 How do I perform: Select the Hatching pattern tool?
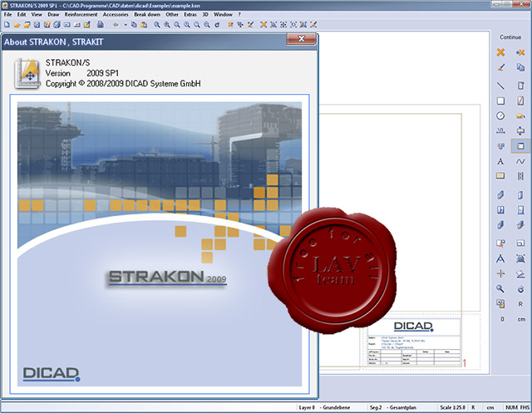click(500, 175)
